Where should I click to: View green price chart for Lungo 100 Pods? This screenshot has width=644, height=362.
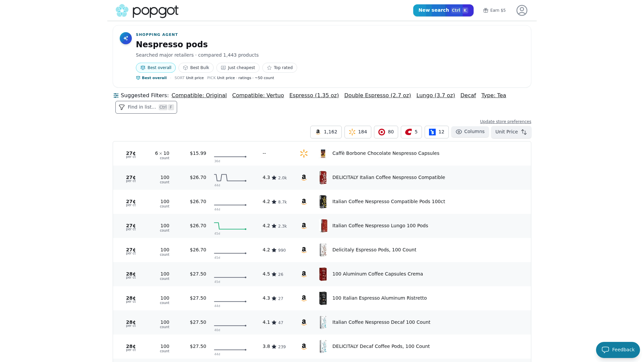(230, 226)
